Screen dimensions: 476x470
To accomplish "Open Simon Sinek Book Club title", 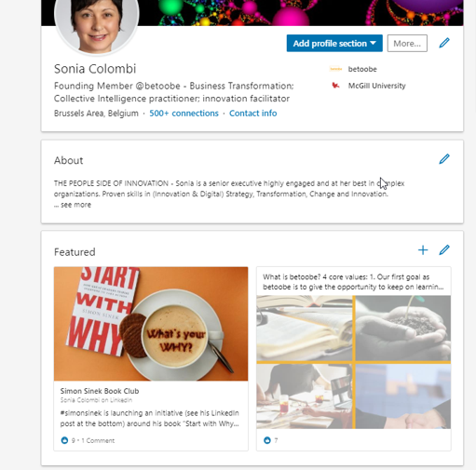I will coord(100,391).
